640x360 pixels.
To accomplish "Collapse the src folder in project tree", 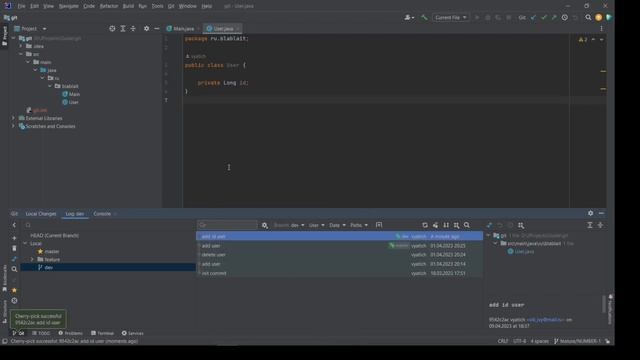I will click(21, 54).
